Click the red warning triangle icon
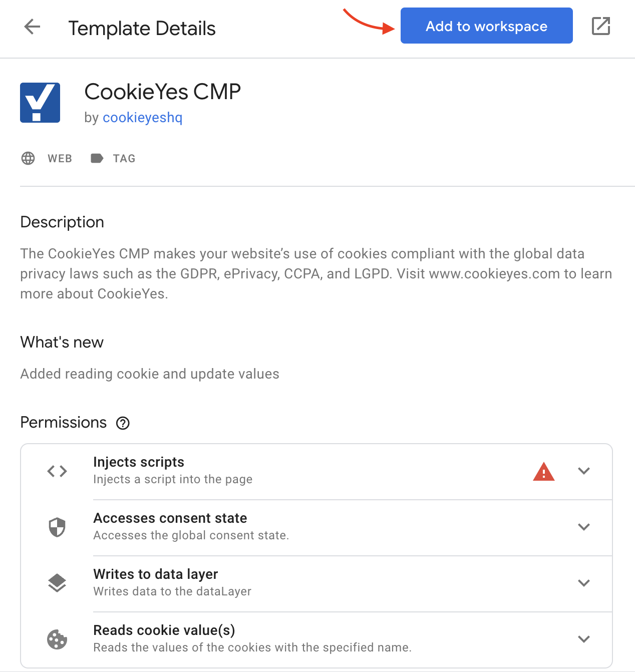Image resolution: width=635 pixels, height=672 pixels. pyautogui.click(x=544, y=472)
